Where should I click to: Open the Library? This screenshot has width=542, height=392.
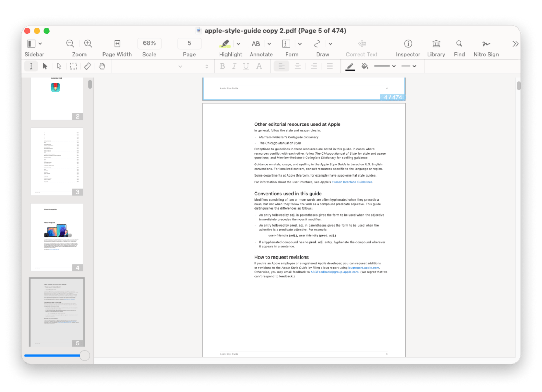click(436, 43)
